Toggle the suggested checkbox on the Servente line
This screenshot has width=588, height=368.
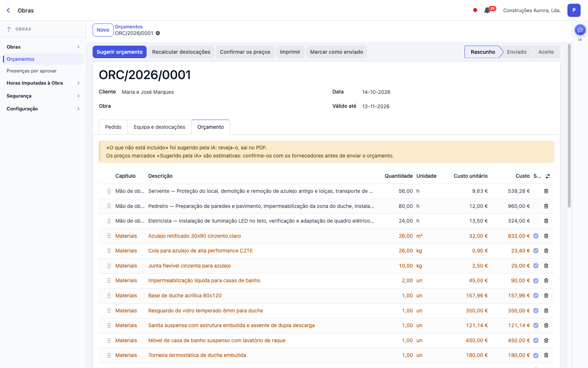[x=536, y=191]
